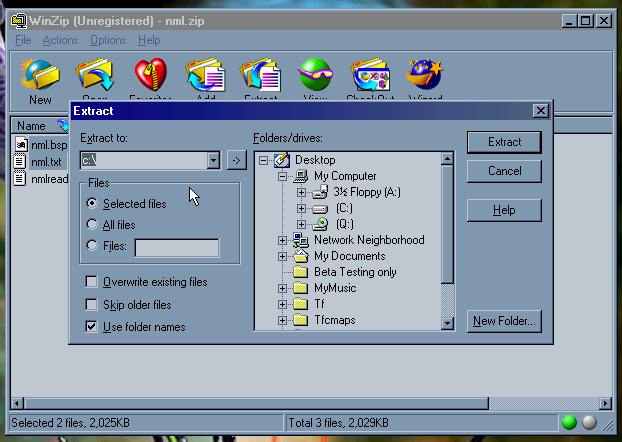Expand the MyMusic folder node

(x=282, y=288)
